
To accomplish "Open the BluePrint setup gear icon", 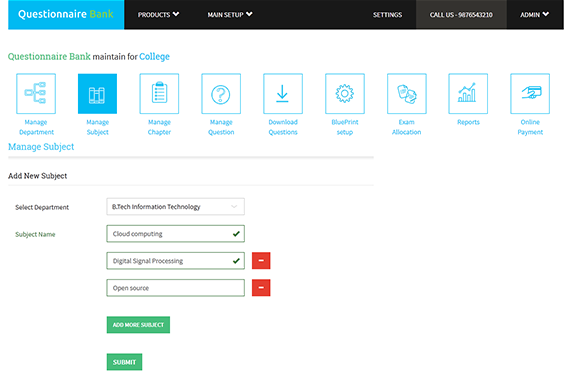I will 345,94.
